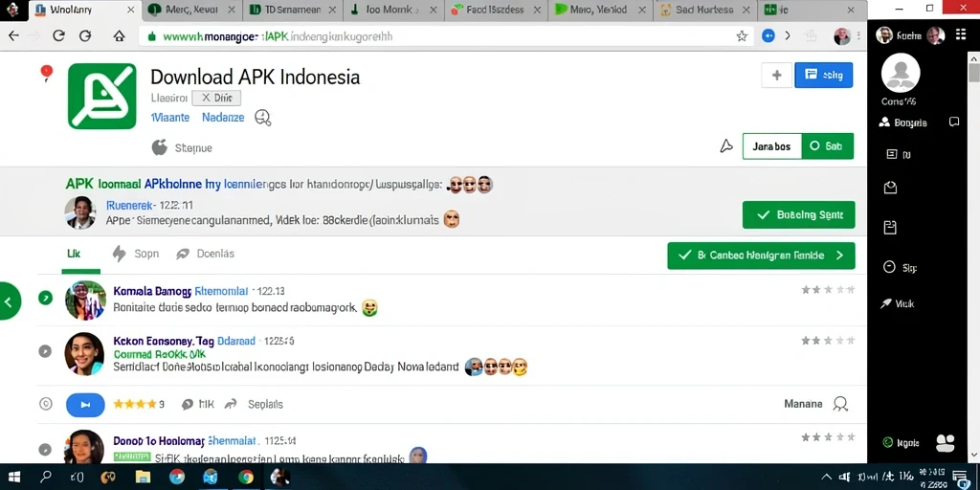Click circle icon left of blue video button
The height and width of the screenshot is (490, 980).
coord(46,404)
